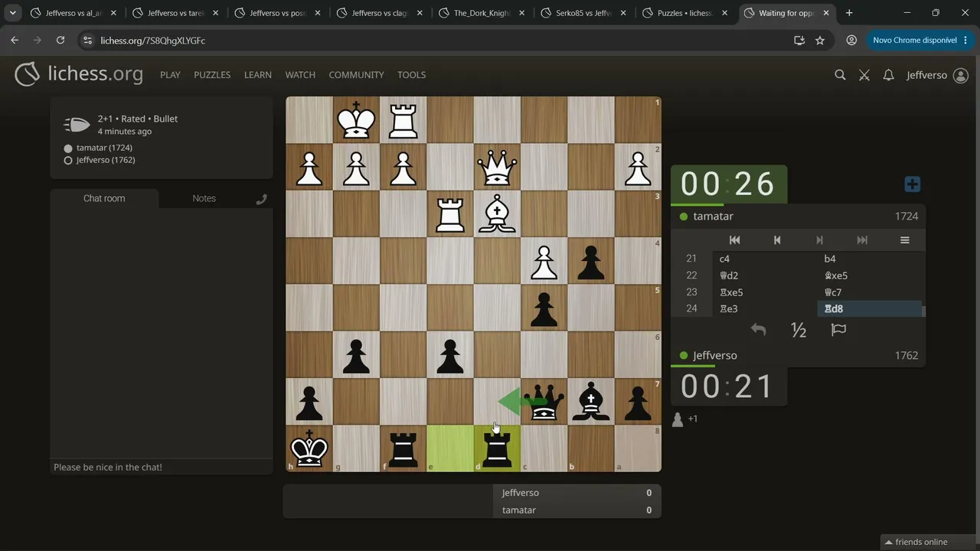Jump to first move in move list
The height and width of the screenshot is (551, 980).
point(734,240)
